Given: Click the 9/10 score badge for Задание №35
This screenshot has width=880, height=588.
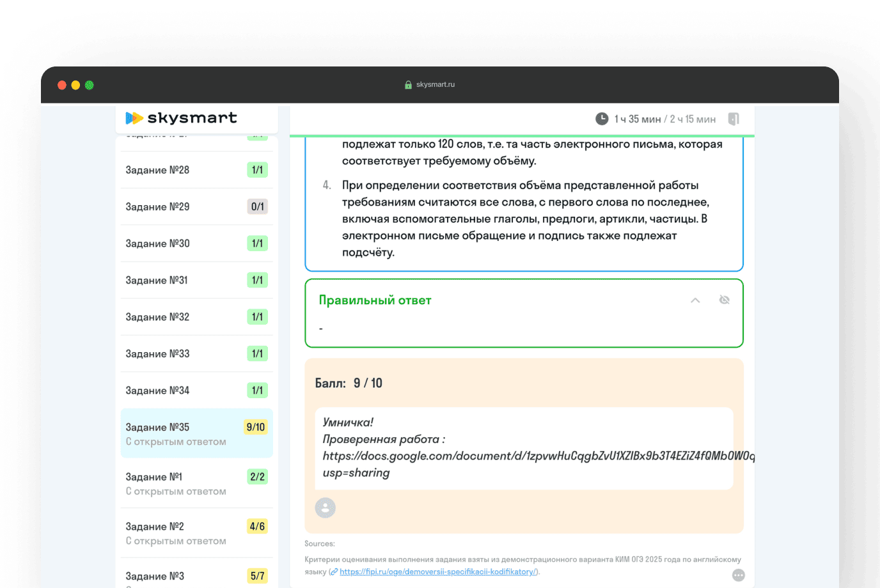Looking at the screenshot, I should 256,427.
